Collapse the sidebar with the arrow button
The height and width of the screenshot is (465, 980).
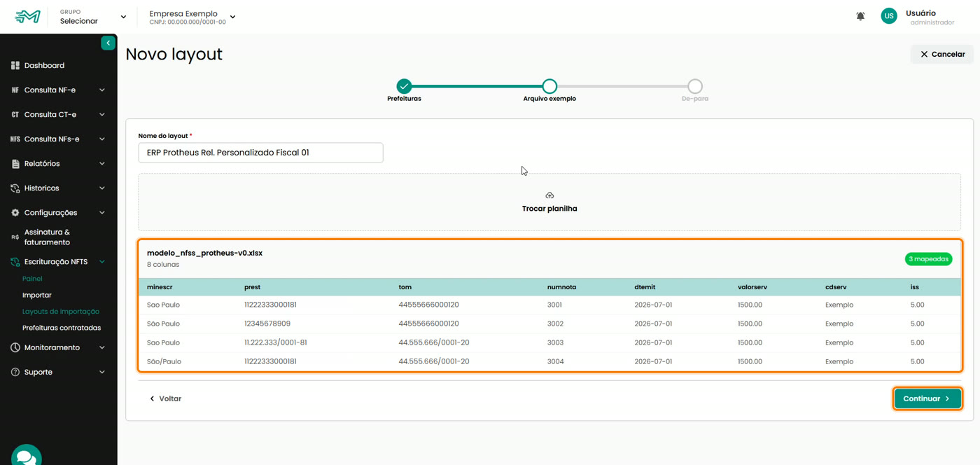(x=108, y=43)
